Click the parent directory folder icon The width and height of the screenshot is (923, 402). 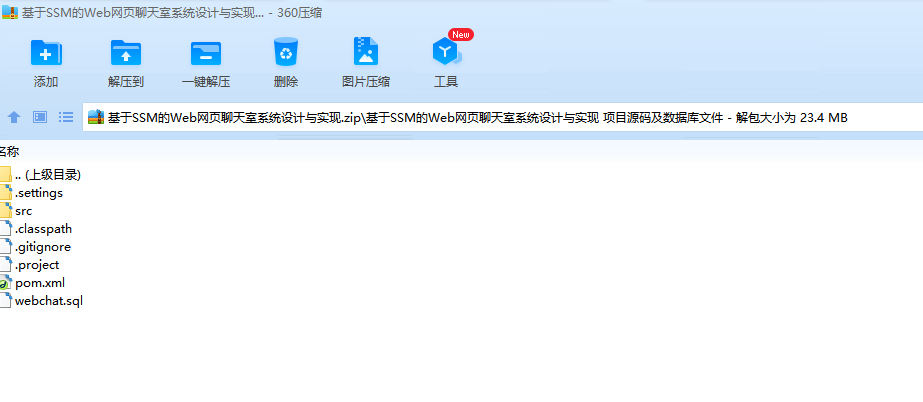coord(5,175)
